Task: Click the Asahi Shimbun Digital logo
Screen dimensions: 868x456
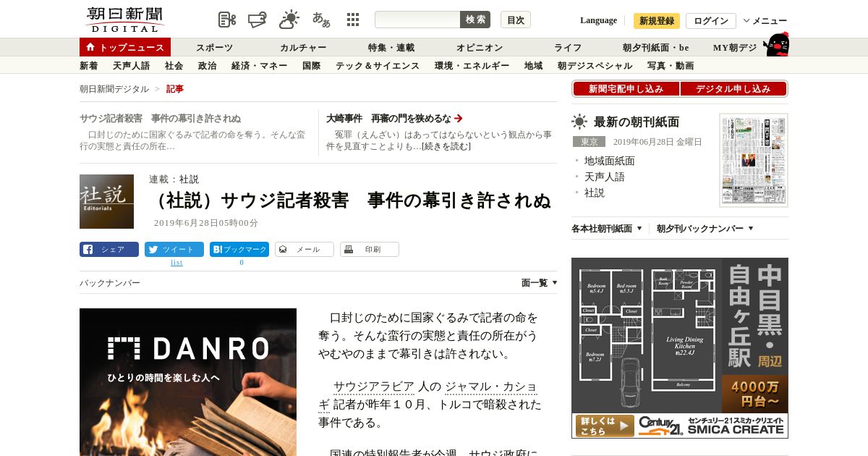Action: point(124,20)
